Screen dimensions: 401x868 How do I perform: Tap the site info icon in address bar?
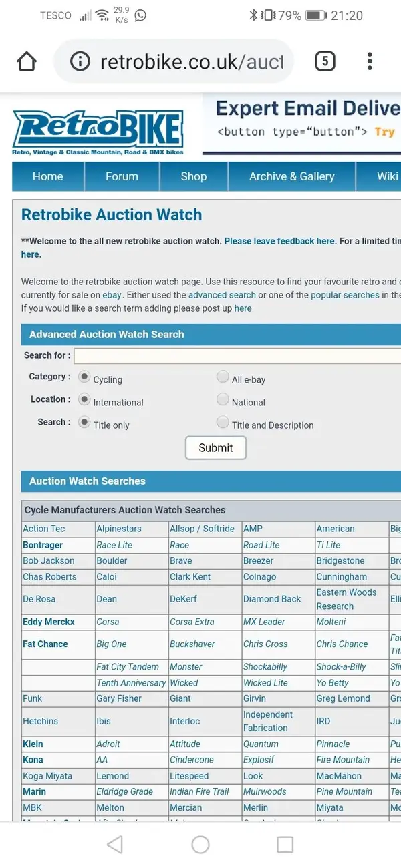pos(80,62)
